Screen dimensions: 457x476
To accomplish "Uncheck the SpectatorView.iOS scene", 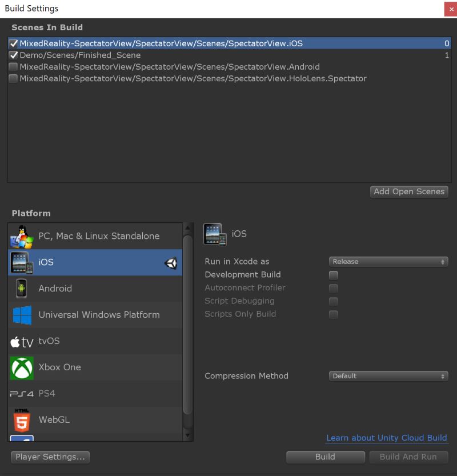I will 14,43.
